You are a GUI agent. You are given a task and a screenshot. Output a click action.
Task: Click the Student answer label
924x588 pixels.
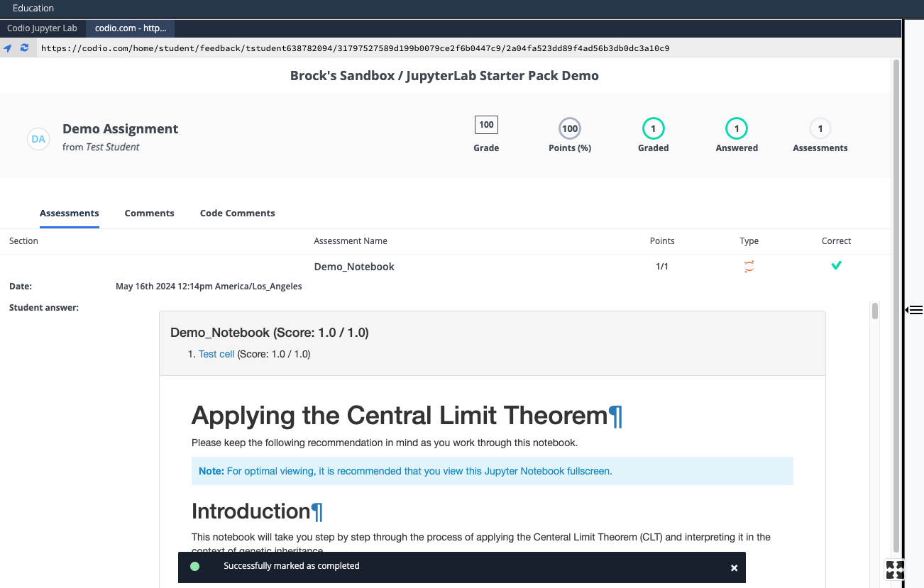pos(44,308)
